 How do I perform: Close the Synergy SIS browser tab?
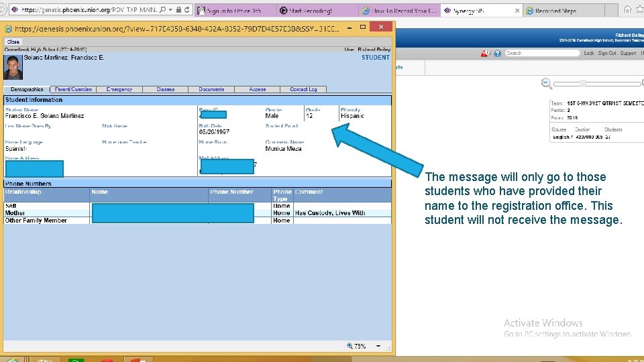(x=517, y=11)
